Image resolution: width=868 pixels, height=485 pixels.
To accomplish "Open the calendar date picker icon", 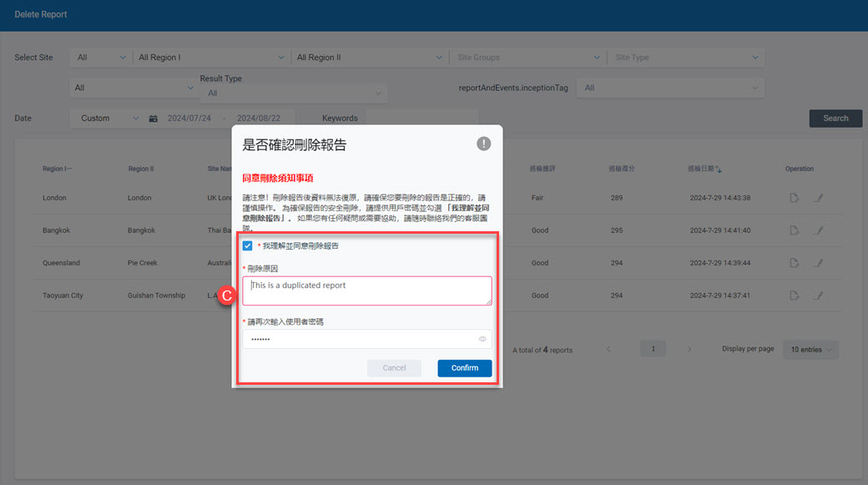I will click(x=154, y=119).
